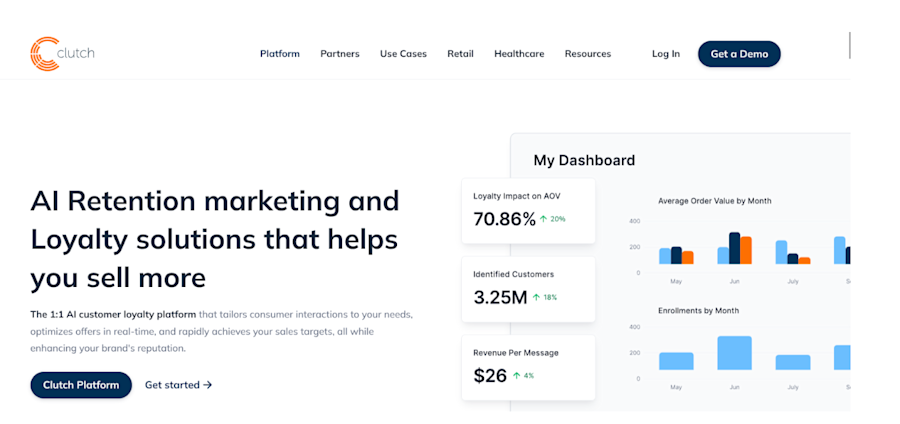
Task: Go to the Retail page
Action: 460,54
